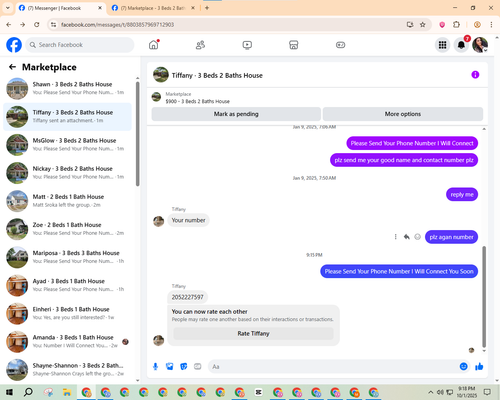Open the Marketplace storefront icon

point(294,45)
